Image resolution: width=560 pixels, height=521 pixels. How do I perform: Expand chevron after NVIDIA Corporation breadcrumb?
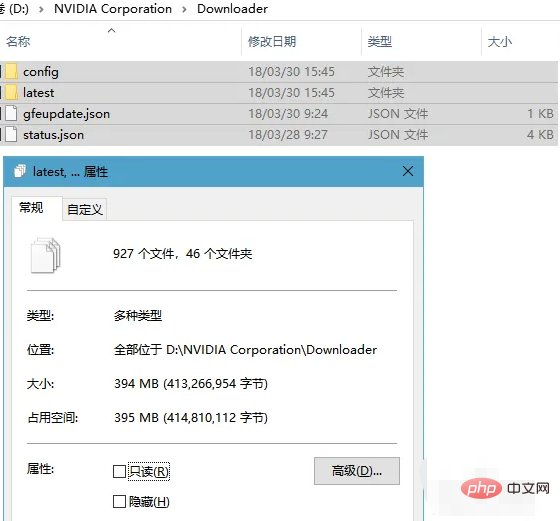pos(184,9)
